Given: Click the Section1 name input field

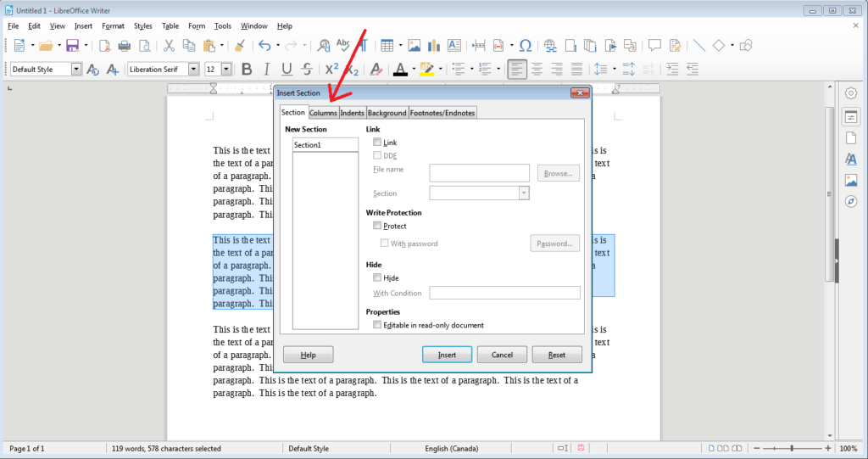Looking at the screenshot, I should (x=325, y=145).
